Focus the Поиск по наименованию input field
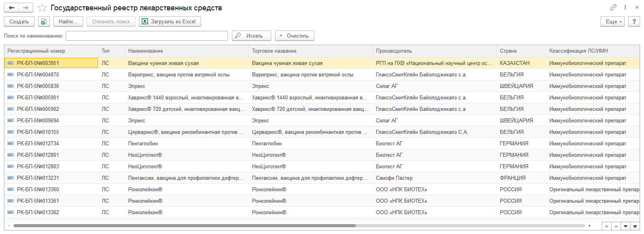This screenshot has width=644, height=234. [146, 36]
